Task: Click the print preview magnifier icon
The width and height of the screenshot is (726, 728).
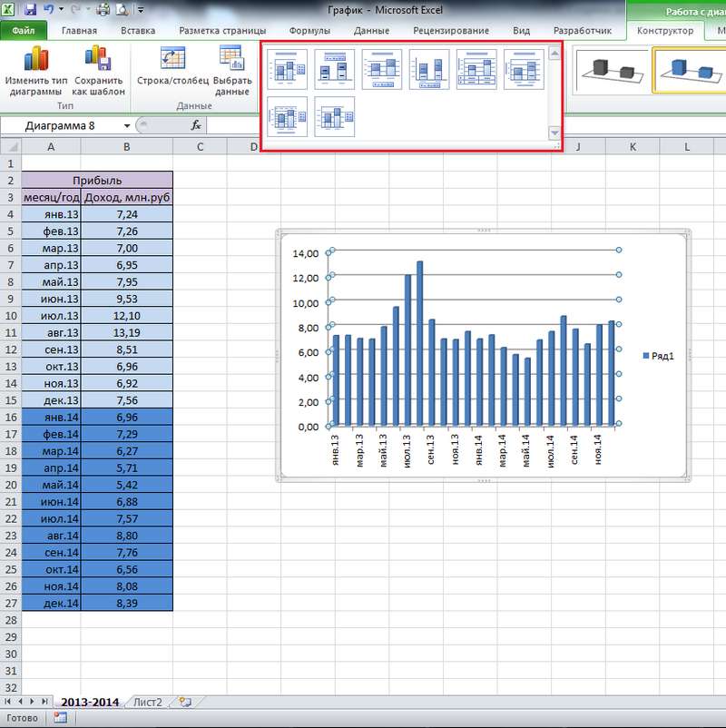Action: click(x=123, y=9)
